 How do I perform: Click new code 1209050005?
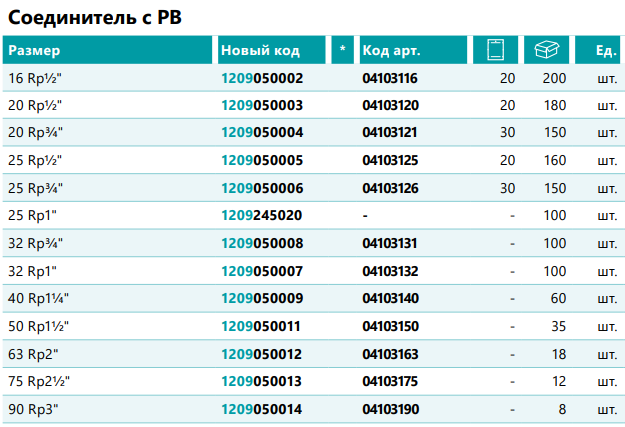262,160
